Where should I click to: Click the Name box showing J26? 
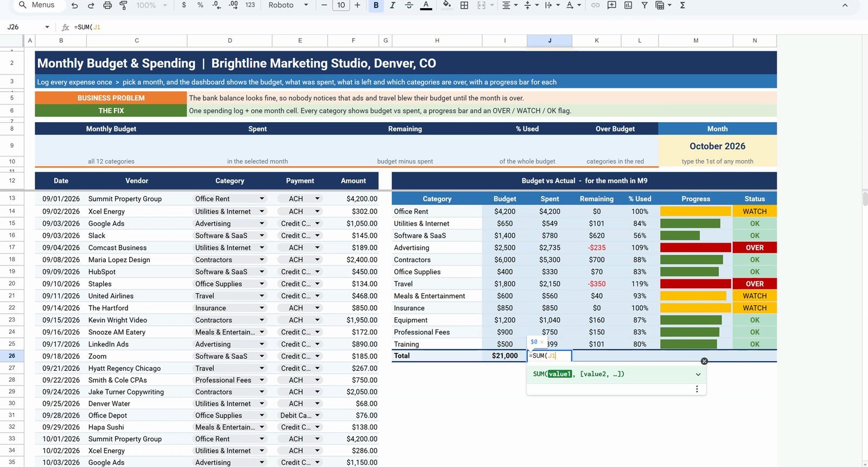coord(27,27)
